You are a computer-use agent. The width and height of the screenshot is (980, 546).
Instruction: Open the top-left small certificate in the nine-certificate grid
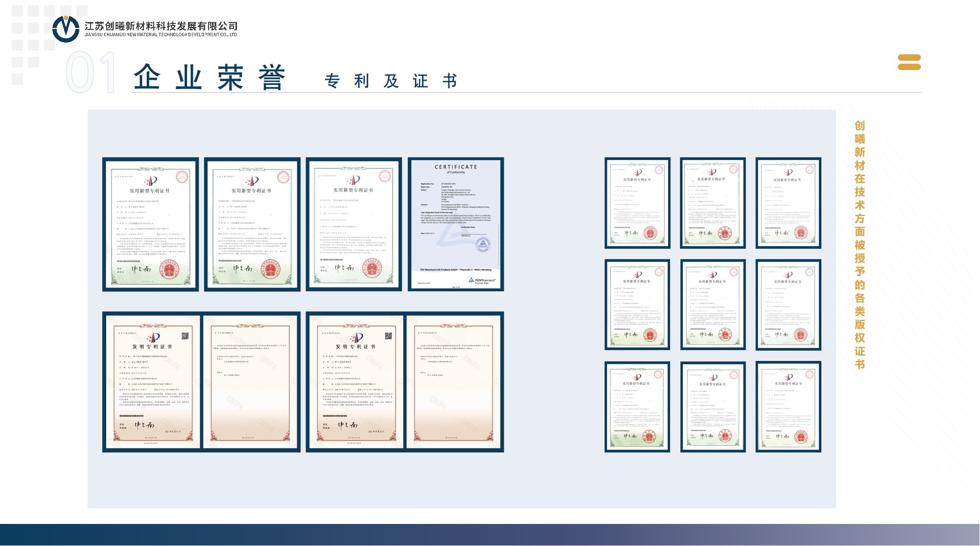[637, 203]
